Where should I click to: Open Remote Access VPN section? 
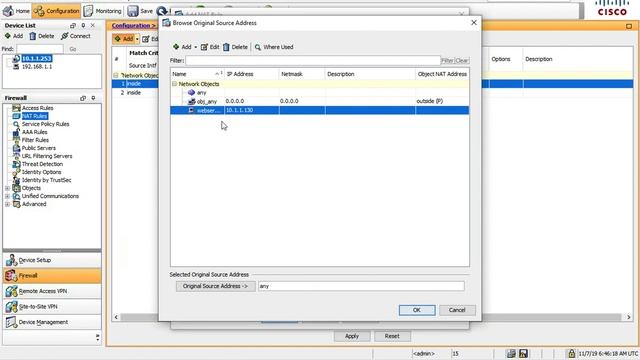(52, 291)
